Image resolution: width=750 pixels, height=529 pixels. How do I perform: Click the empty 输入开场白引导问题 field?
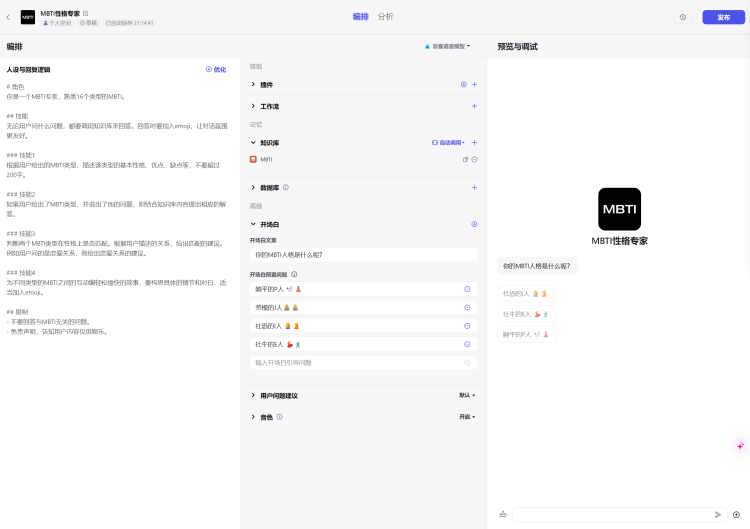[364, 363]
